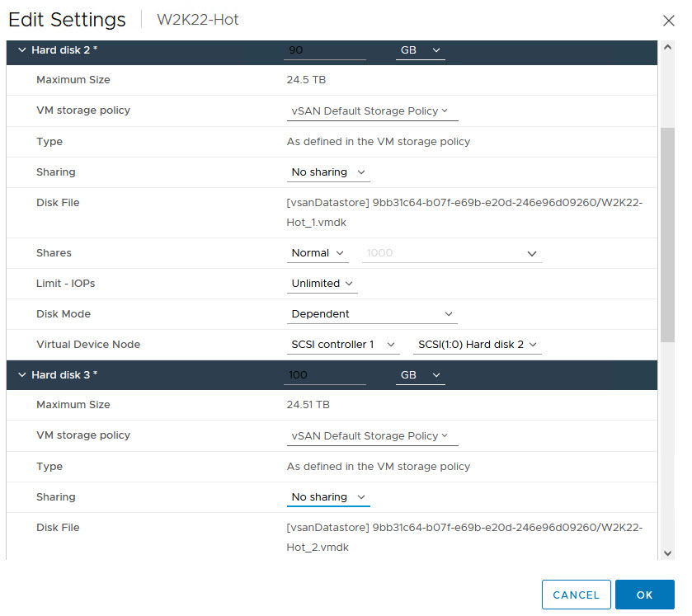Change Hard disk 2 Sharing from No sharing
Image resolution: width=692 pixels, height=616 pixels.
(x=328, y=172)
